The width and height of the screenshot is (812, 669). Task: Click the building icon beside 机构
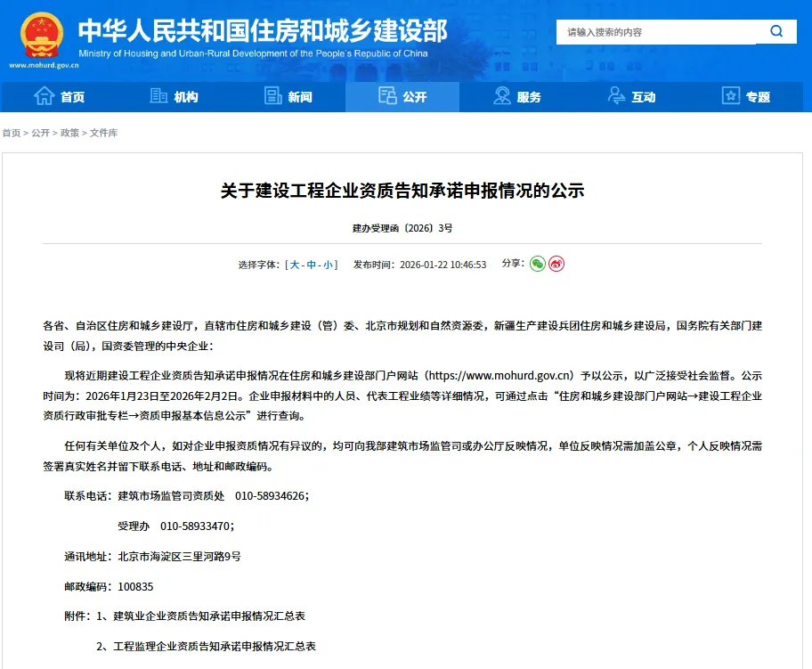tap(158, 96)
